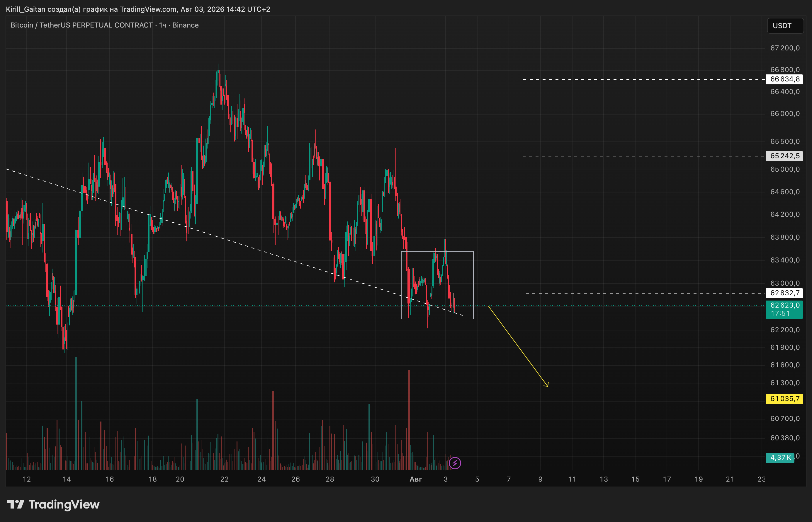Image resolution: width=812 pixels, height=522 pixels.
Task: Click the 60 380,0 price scale tick
Action: tap(785, 438)
